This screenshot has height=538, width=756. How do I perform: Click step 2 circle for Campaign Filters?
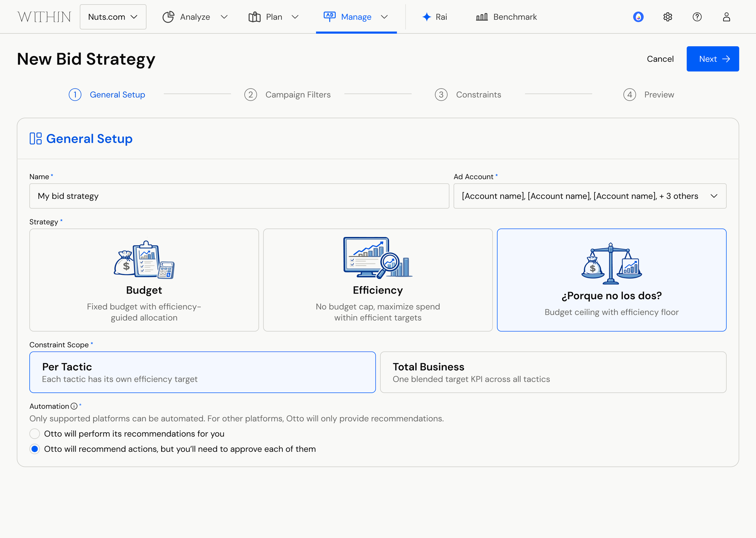[x=251, y=95]
